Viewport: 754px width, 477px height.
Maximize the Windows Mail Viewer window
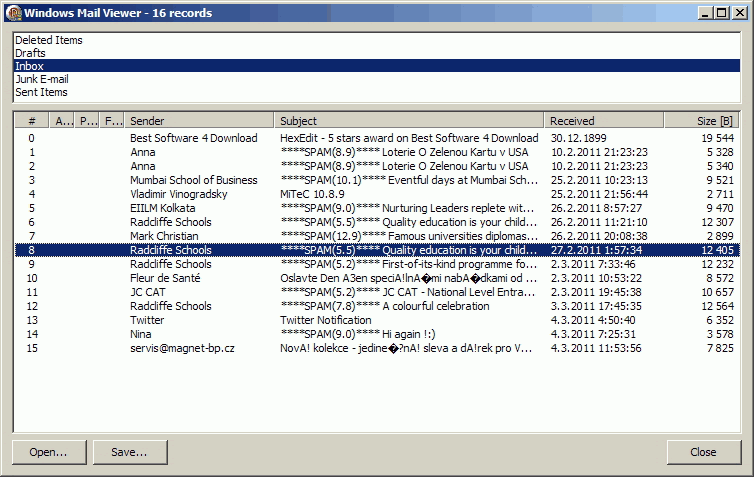click(722, 13)
